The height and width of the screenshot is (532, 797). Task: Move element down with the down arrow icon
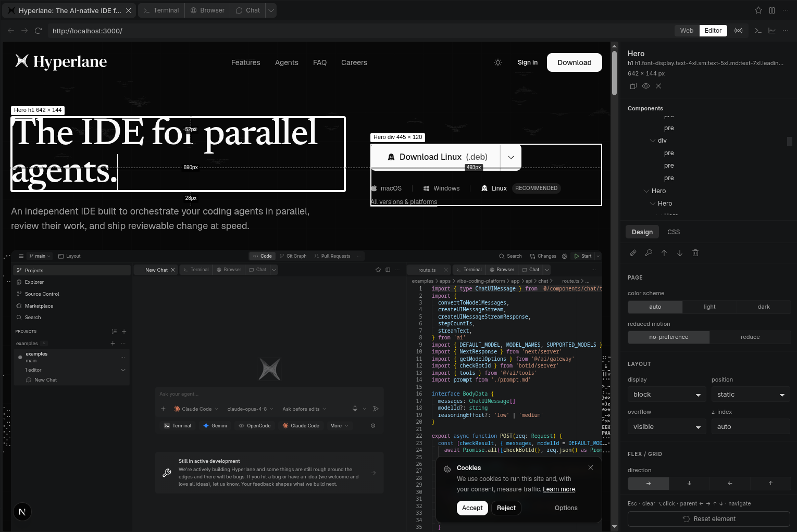[680, 253]
